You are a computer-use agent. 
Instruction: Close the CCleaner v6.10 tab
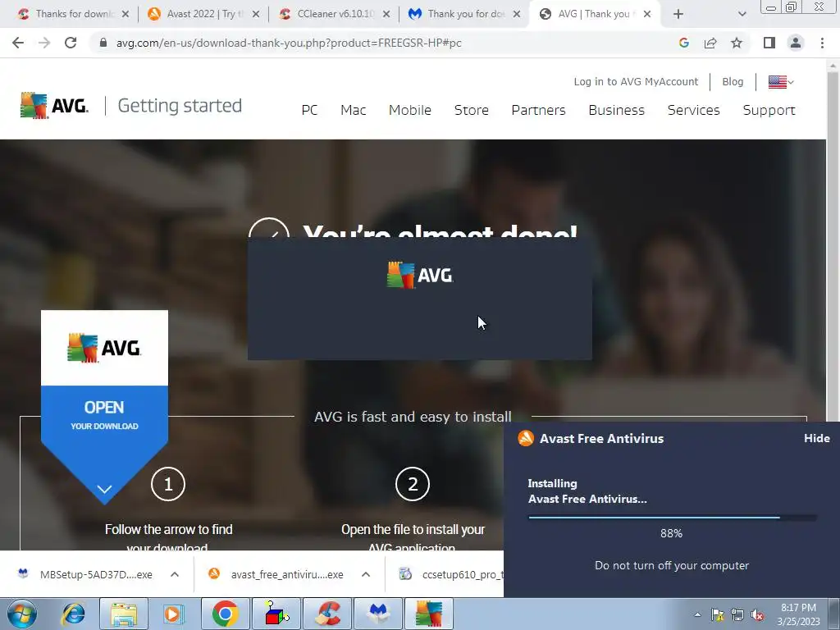click(x=386, y=14)
